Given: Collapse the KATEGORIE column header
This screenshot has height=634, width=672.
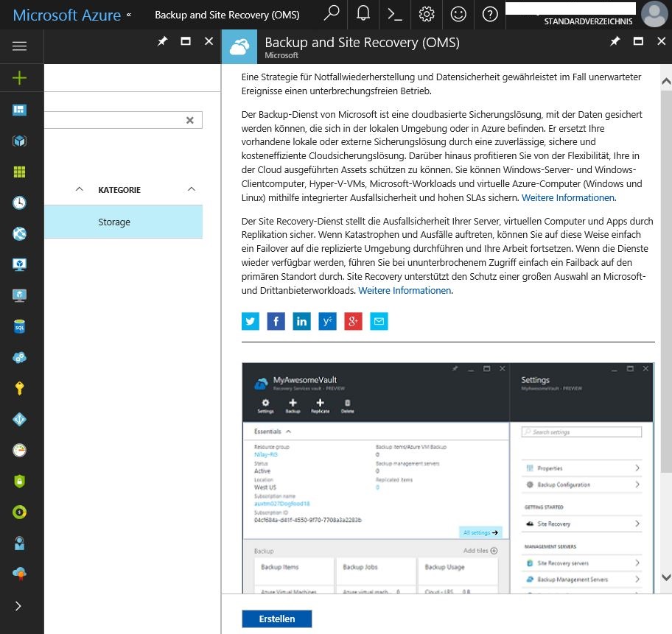Looking at the screenshot, I should (191, 189).
